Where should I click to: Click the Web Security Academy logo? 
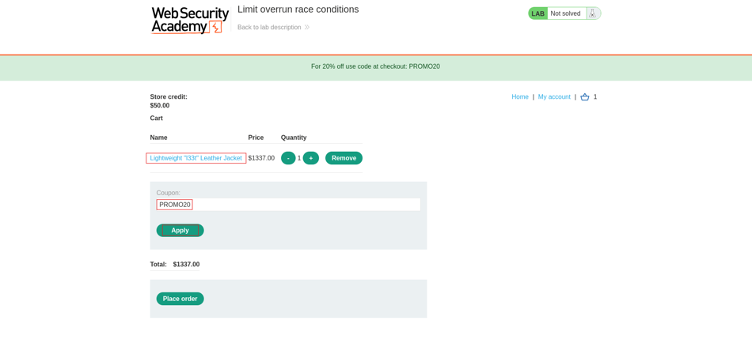coord(189,20)
